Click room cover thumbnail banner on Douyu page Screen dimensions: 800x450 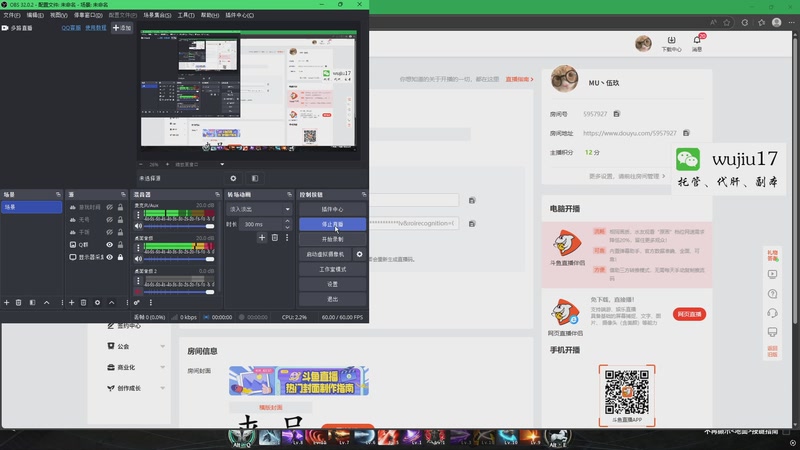click(298, 381)
